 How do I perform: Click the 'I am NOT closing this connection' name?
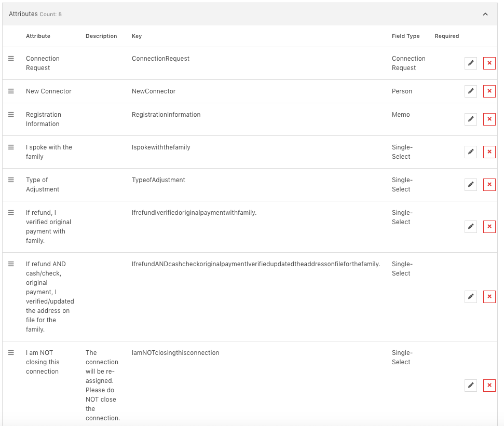coord(43,362)
